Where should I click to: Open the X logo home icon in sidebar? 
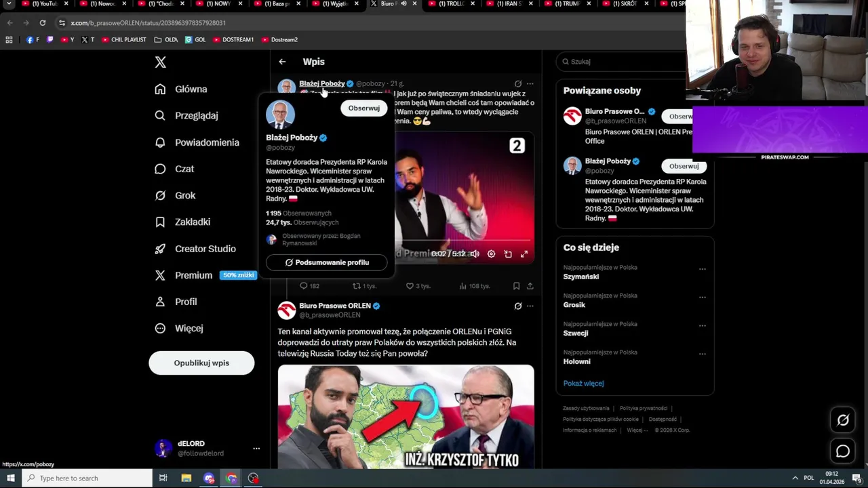(x=160, y=62)
